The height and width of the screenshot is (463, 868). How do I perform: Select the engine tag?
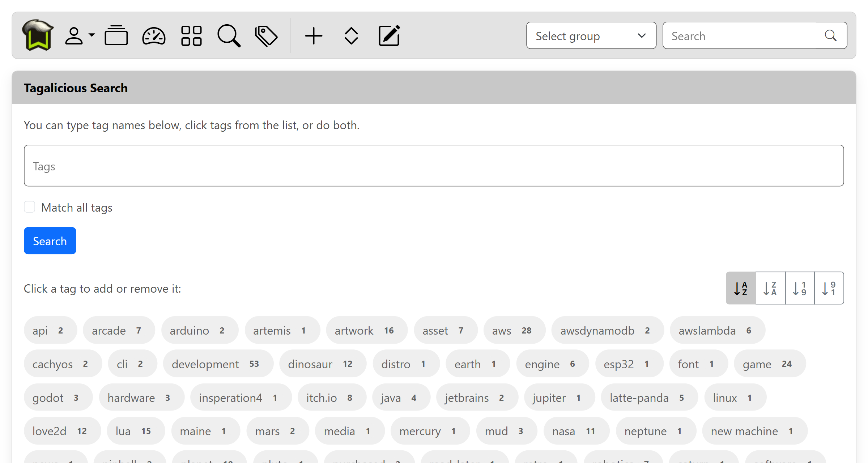(553, 364)
